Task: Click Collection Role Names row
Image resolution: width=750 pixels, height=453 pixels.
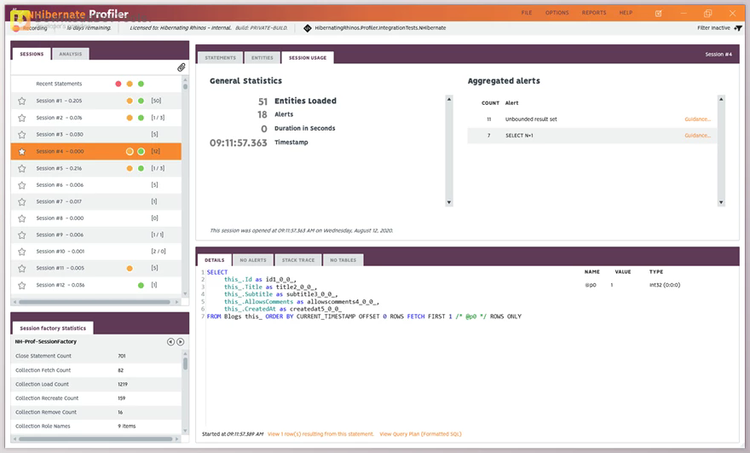Action: 96,426
